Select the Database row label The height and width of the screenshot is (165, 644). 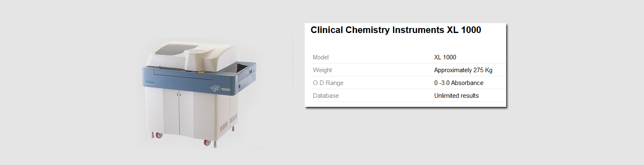click(x=326, y=96)
